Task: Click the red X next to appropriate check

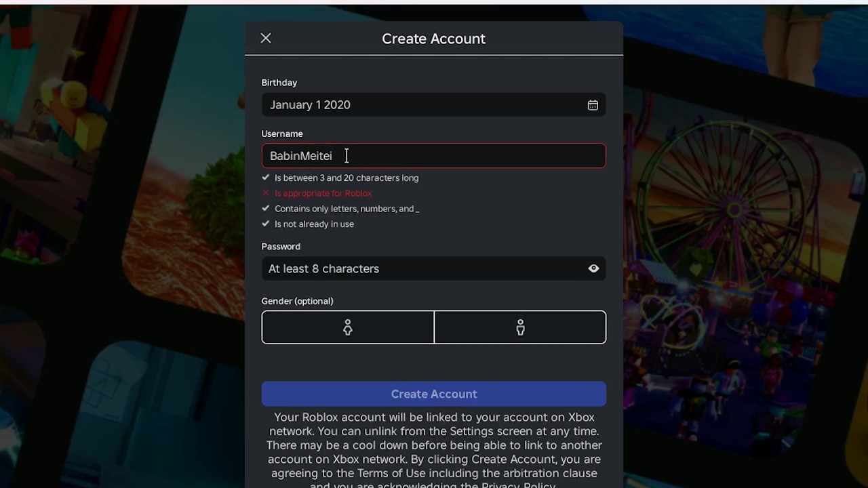Action: click(266, 193)
